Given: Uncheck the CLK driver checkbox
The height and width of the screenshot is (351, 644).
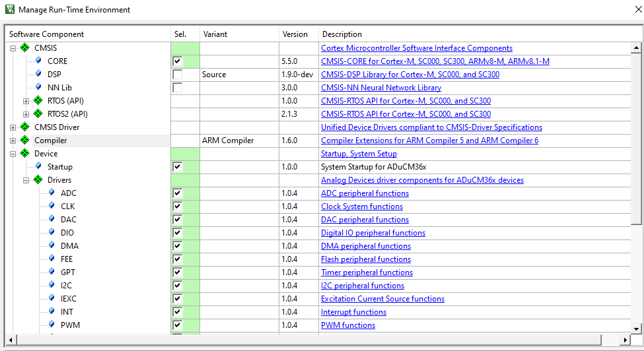Looking at the screenshot, I should [178, 207].
